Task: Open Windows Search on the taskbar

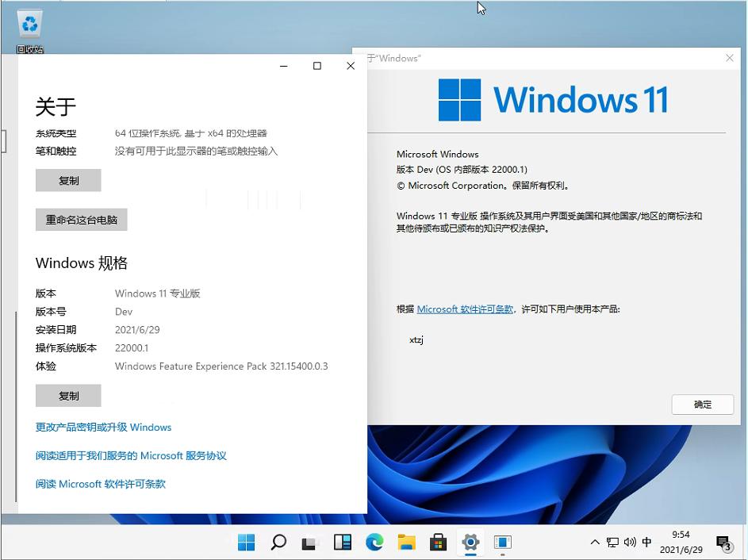Action: click(x=278, y=543)
